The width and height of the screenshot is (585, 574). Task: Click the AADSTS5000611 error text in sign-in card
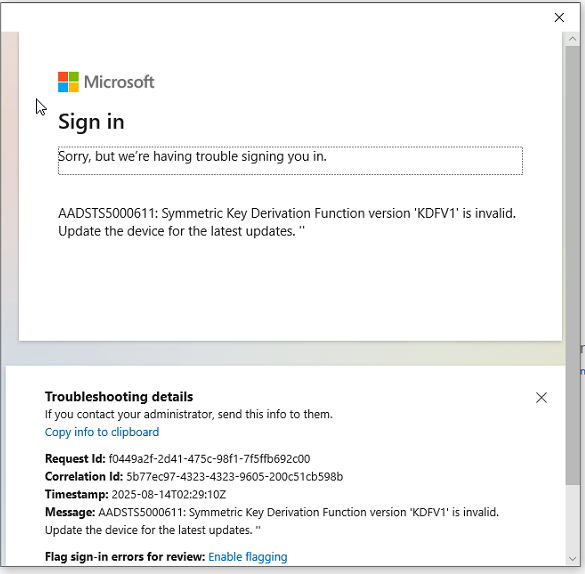pos(287,222)
